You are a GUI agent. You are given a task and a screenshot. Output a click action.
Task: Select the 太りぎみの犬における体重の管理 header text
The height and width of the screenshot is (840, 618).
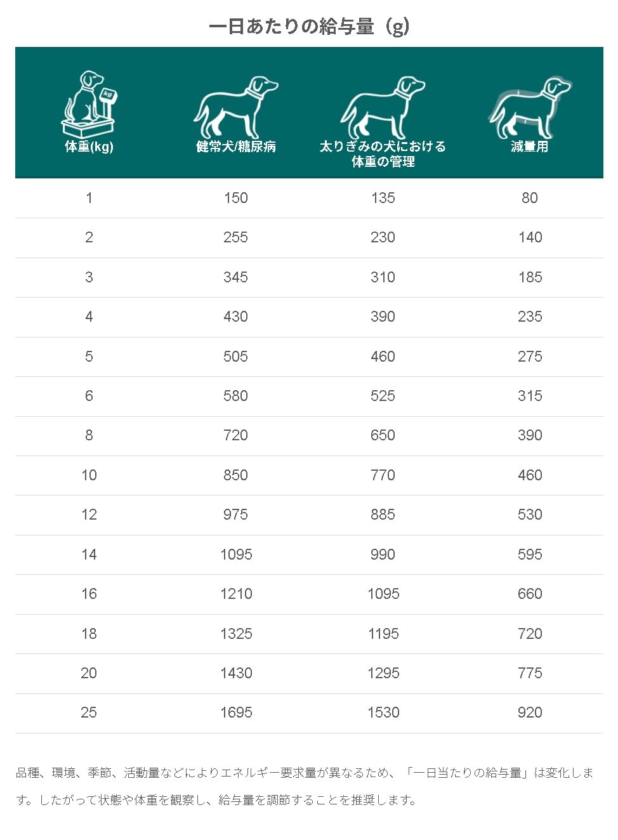pos(383,154)
